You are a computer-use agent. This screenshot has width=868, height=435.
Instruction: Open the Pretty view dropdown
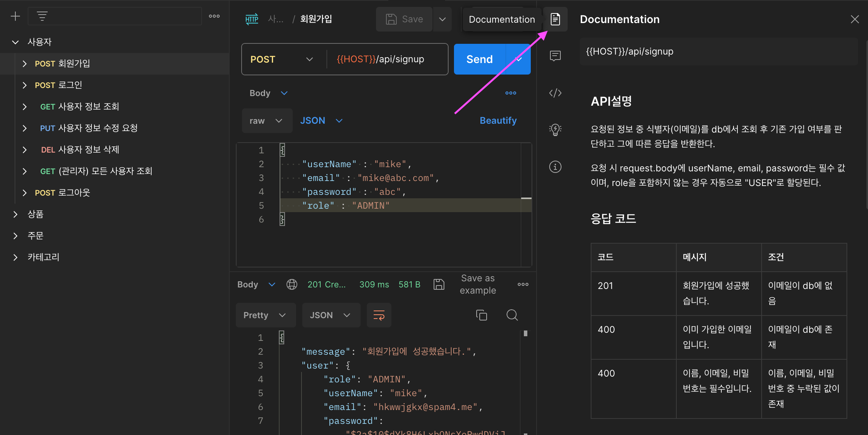(266, 315)
